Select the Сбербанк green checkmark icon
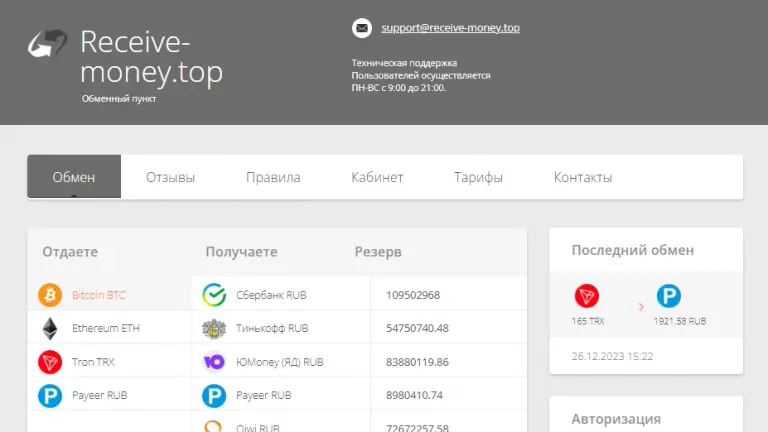The height and width of the screenshot is (432, 768). coord(214,295)
